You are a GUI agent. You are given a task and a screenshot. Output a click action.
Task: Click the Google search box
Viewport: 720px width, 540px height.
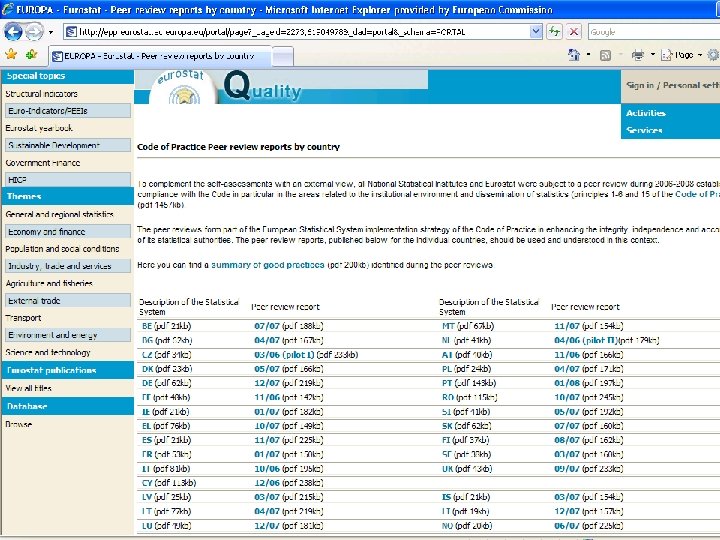pyautogui.click(x=653, y=32)
